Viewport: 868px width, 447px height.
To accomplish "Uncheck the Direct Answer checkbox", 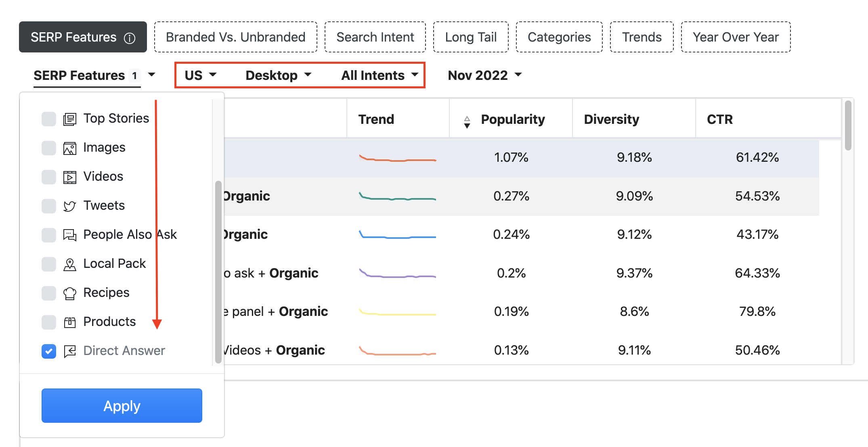I will (49, 351).
